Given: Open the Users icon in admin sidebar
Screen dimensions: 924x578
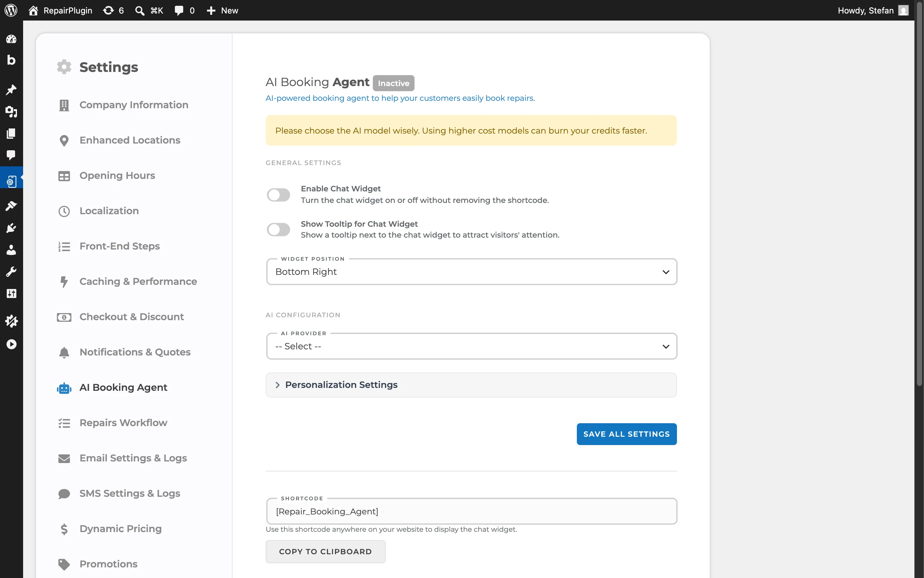Looking at the screenshot, I should tap(11, 250).
